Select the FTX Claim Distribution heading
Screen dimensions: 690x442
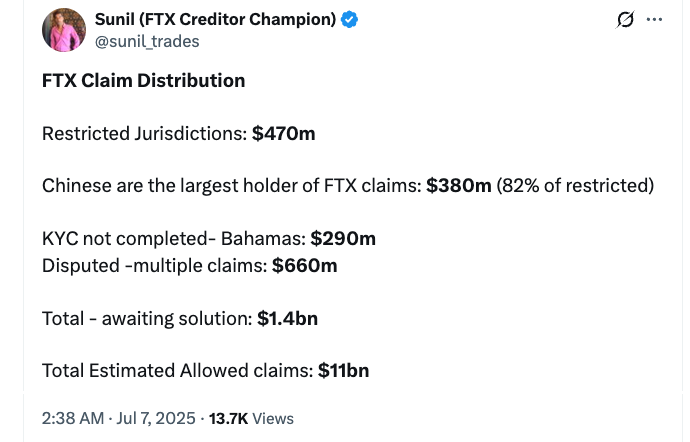143,81
